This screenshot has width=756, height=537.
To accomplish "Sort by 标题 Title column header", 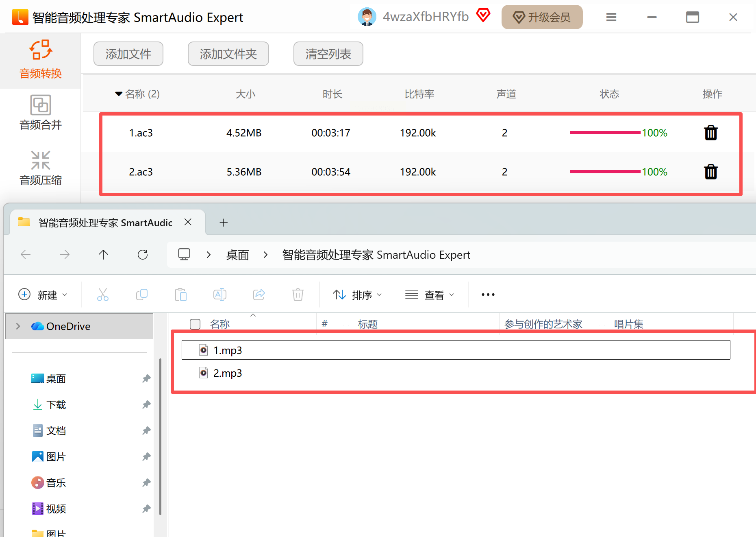I will pos(368,324).
